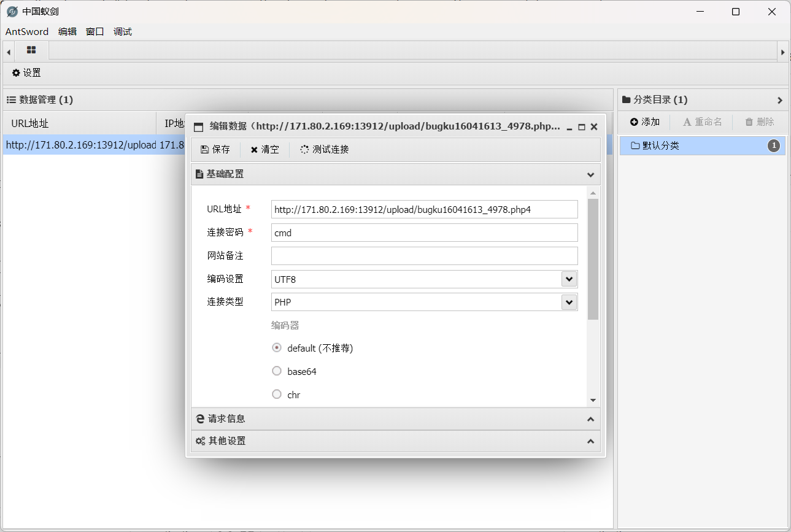The image size is (791, 532).
Task: Open the 编辑 menu
Action: (67, 31)
